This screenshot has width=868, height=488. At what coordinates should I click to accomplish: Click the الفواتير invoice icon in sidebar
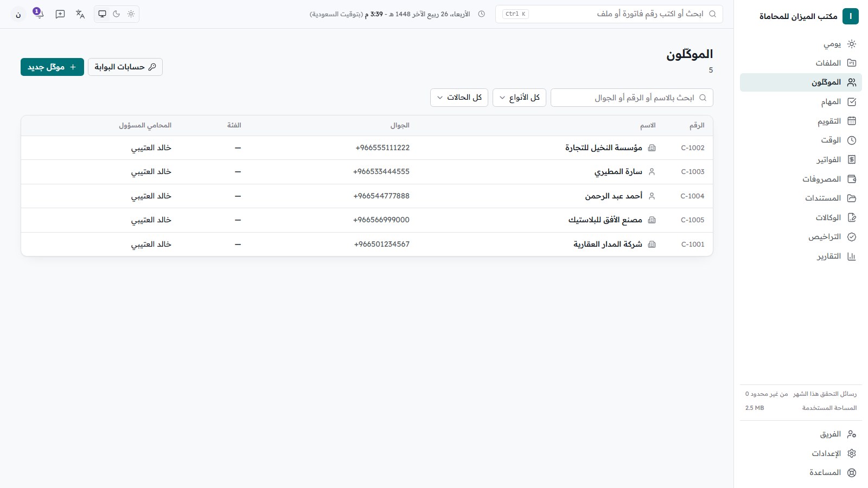852,159
